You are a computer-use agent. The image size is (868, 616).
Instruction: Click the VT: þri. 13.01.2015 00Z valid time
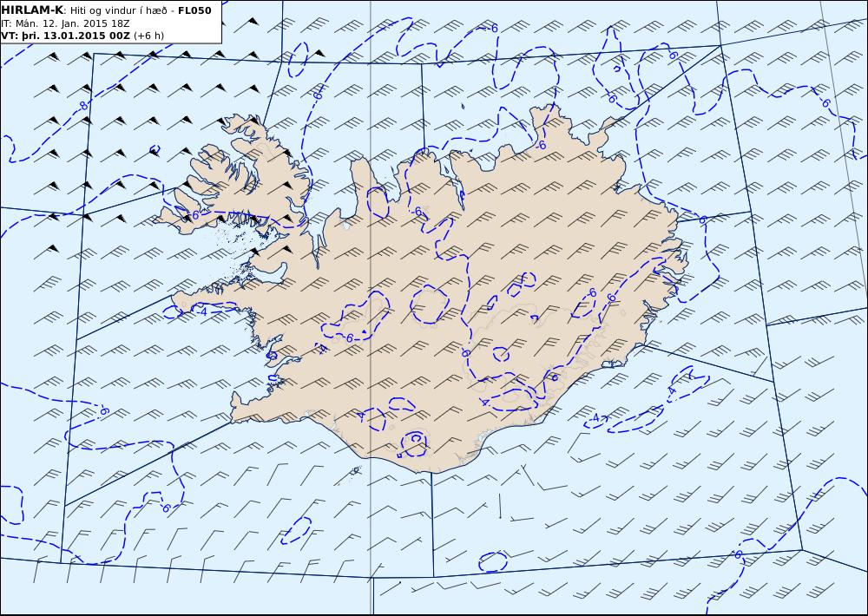coord(65,36)
